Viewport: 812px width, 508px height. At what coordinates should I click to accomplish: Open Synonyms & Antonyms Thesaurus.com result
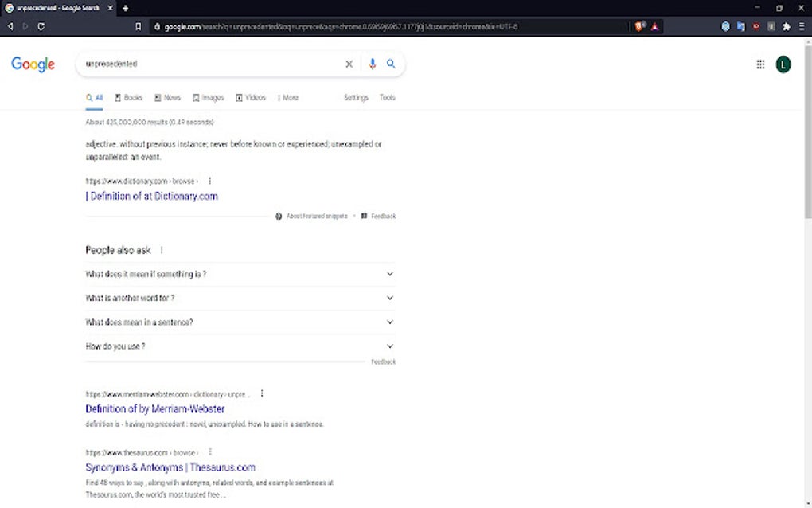[x=170, y=467]
